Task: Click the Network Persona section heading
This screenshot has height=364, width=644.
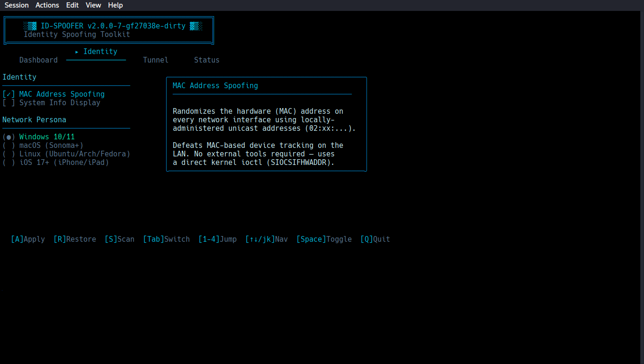Action: [x=34, y=120]
